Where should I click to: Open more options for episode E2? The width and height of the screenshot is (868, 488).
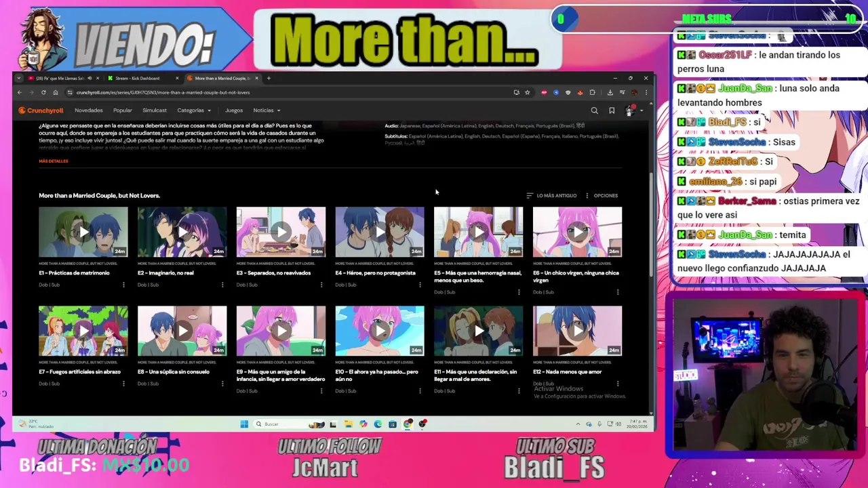coord(222,285)
